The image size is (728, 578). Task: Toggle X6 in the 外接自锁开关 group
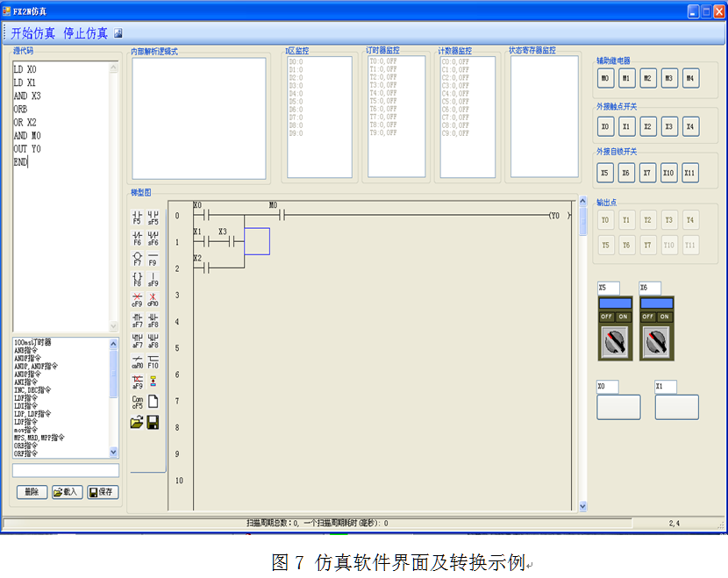click(x=626, y=173)
